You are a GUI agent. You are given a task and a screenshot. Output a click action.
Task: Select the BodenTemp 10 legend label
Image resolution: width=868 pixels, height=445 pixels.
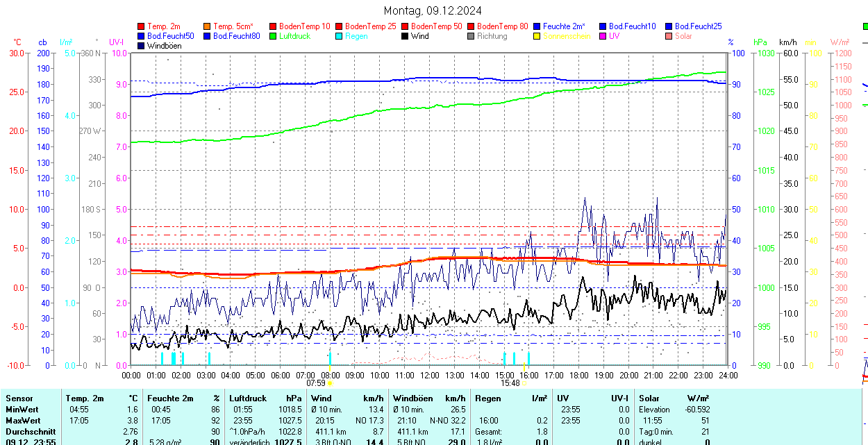pyautogui.click(x=305, y=26)
